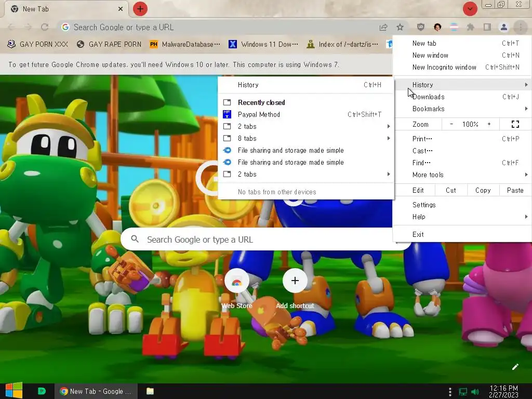Select New Tab - Google Chrome taskbar item
Image resolution: width=532 pixels, height=399 pixels.
point(96,391)
